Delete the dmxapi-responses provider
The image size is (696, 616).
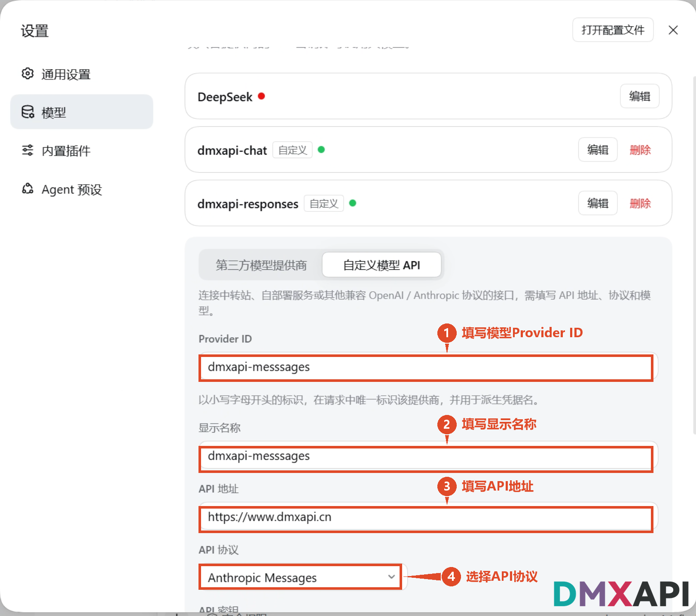(640, 203)
